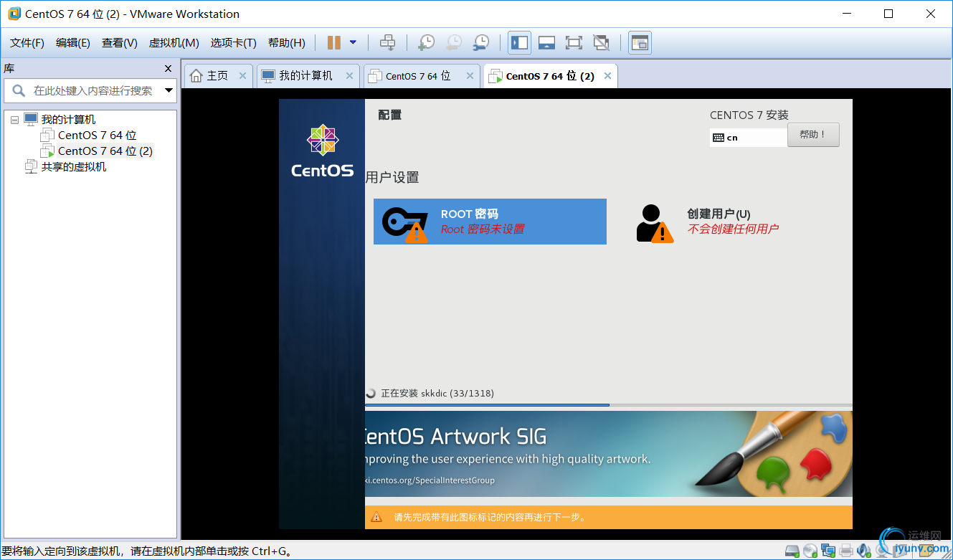Click the CentOS Artwork SIG banner
953x560 pixels.
(609, 453)
